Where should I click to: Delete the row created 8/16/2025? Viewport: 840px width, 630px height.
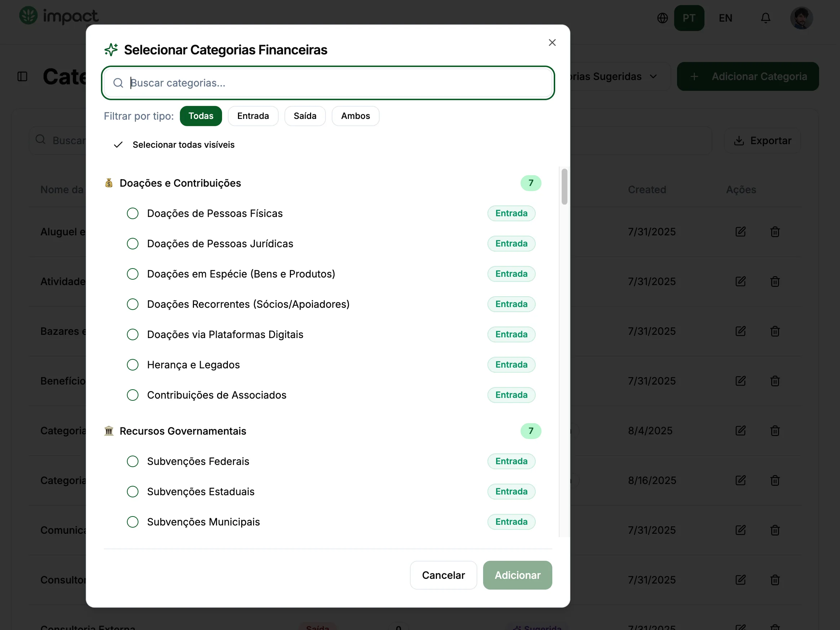click(x=775, y=480)
